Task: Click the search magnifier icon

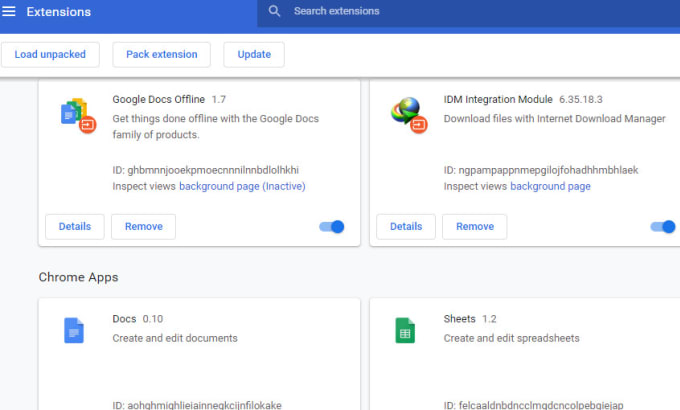Action: tap(274, 11)
